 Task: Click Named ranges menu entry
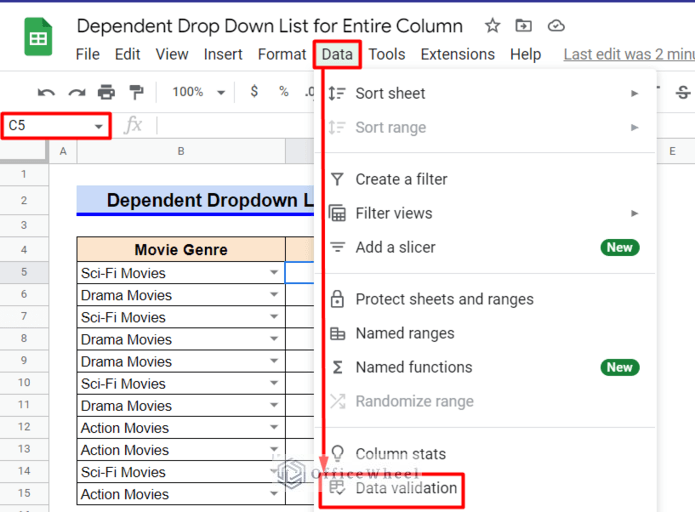pyautogui.click(x=404, y=333)
